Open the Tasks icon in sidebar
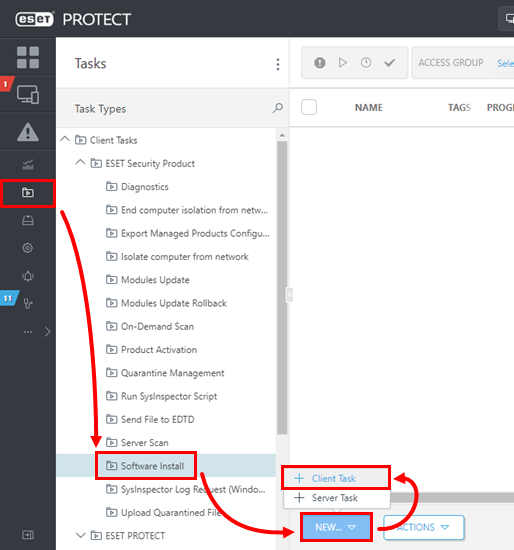This screenshot has width=514, height=550. [x=28, y=192]
